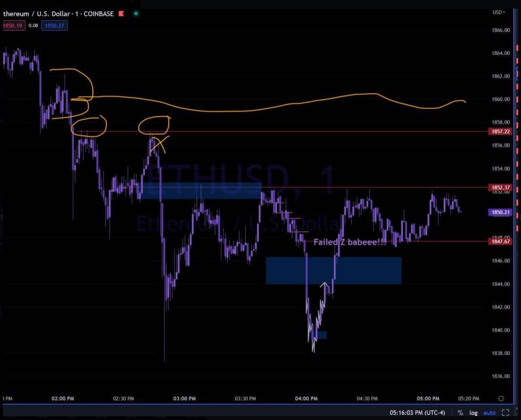This screenshot has width=521, height=420.
Task: Open chart settings gear icon
Action: [x=501, y=398]
